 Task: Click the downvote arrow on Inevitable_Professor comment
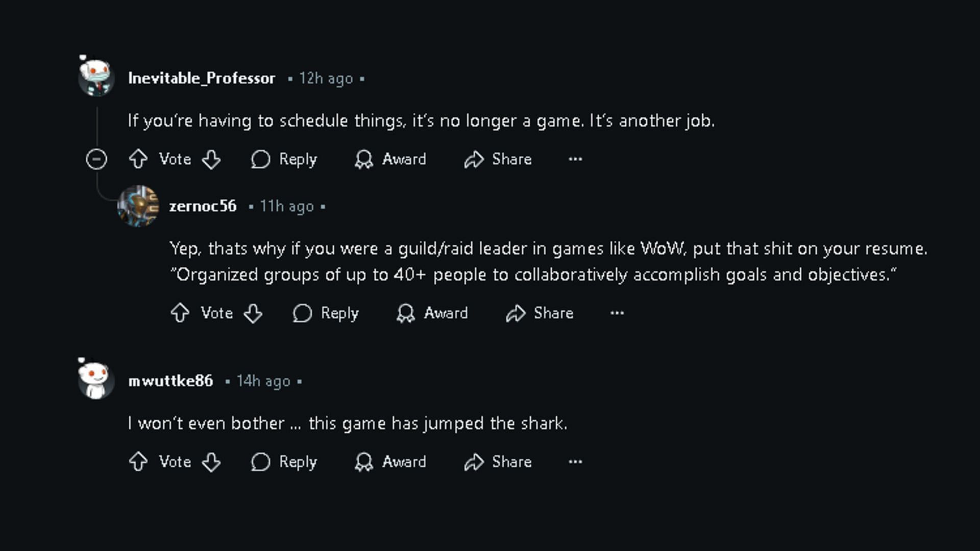tap(211, 160)
